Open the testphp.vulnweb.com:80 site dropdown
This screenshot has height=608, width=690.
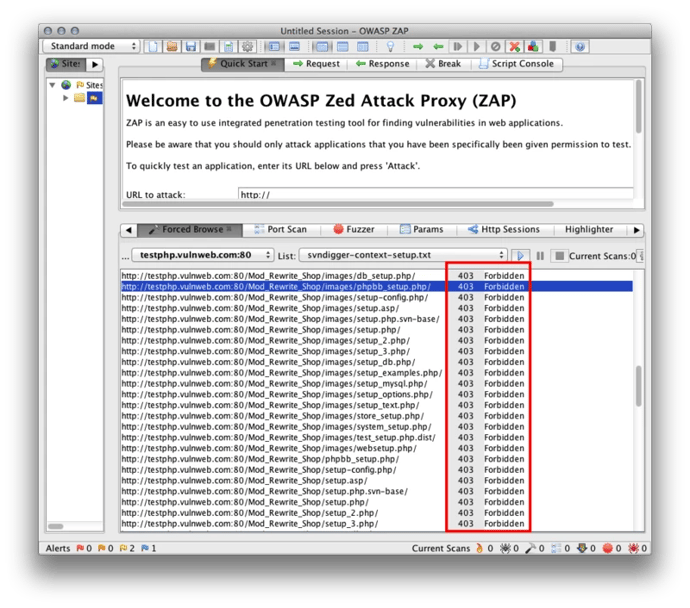tap(203, 256)
